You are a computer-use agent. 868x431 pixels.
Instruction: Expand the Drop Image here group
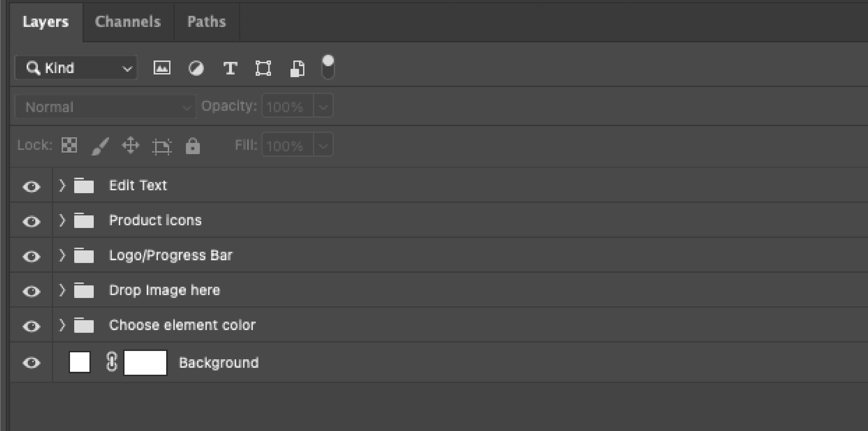point(62,290)
